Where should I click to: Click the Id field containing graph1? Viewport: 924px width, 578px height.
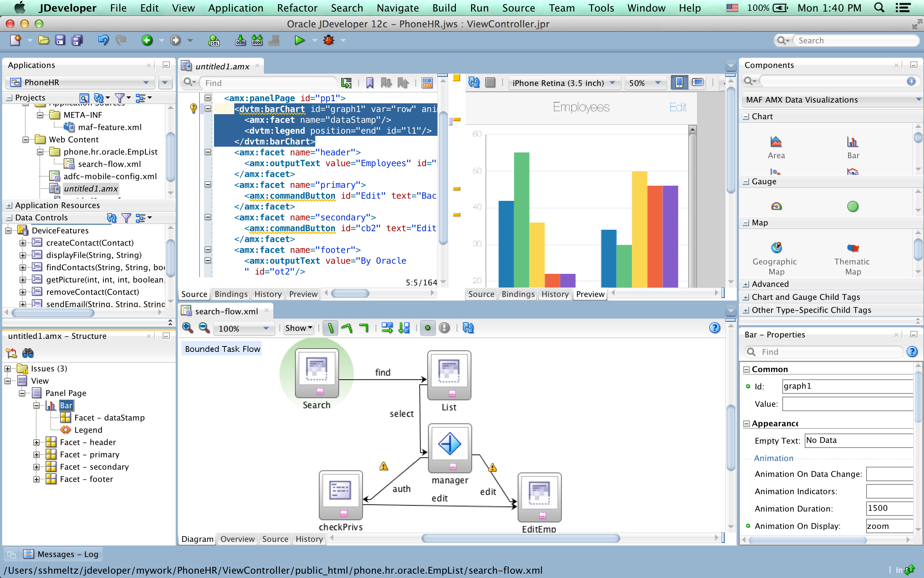[848, 386]
